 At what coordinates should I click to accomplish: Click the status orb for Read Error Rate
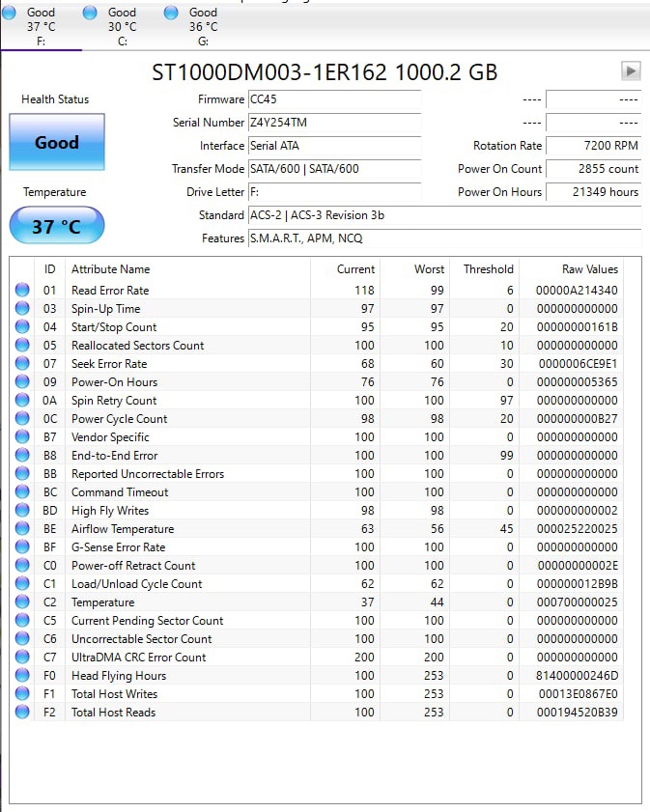22,290
